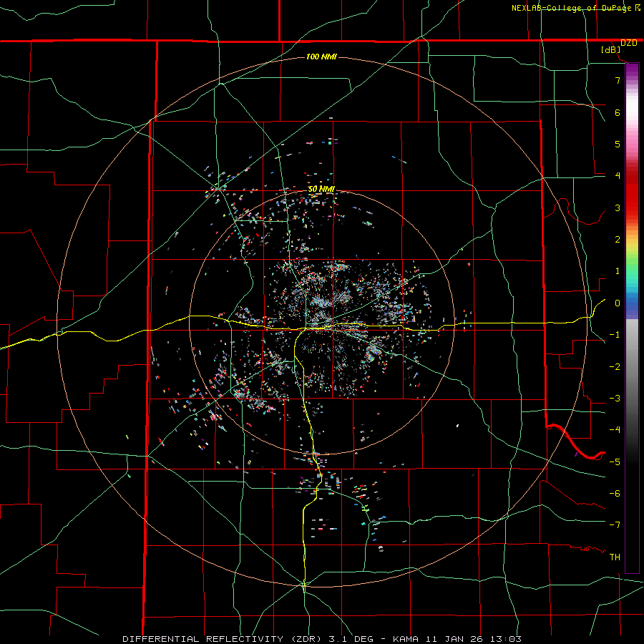Click the DZD product label
The width and height of the screenshot is (644, 644).
(x=628, y=43)
